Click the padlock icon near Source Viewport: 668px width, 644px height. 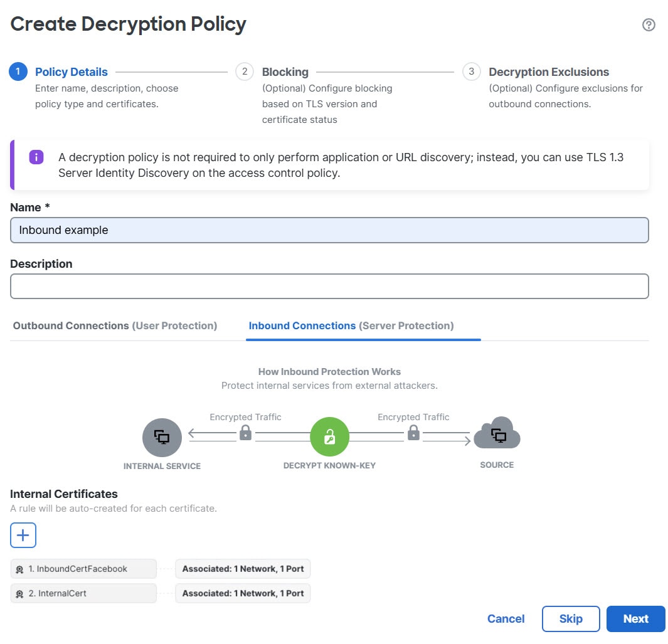413,432
